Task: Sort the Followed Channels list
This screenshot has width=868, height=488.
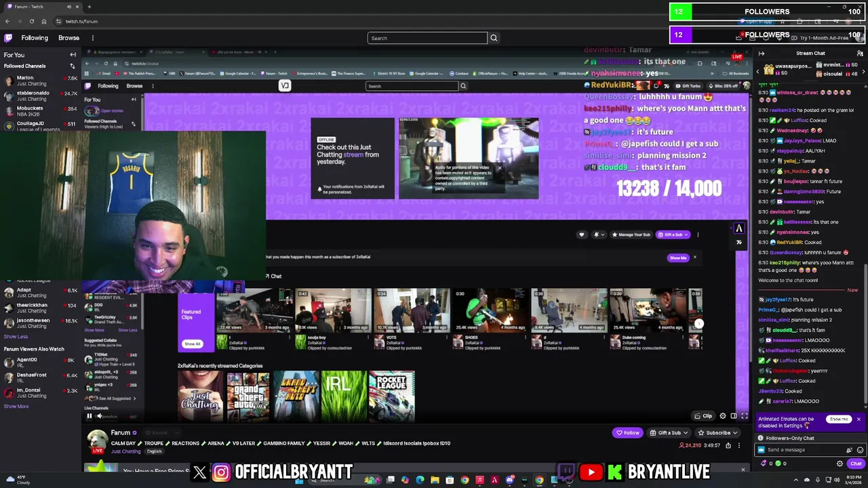Action: 73,66
